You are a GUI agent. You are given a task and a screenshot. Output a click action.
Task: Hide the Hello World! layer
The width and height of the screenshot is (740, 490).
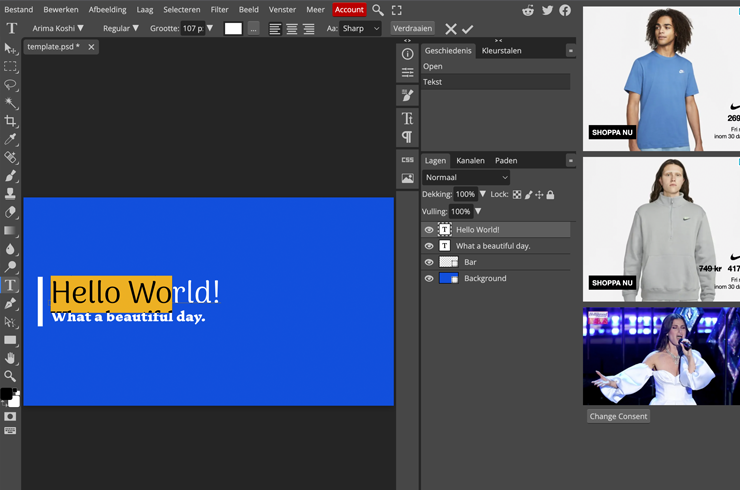pyautogui.click(x=429, y=230)
